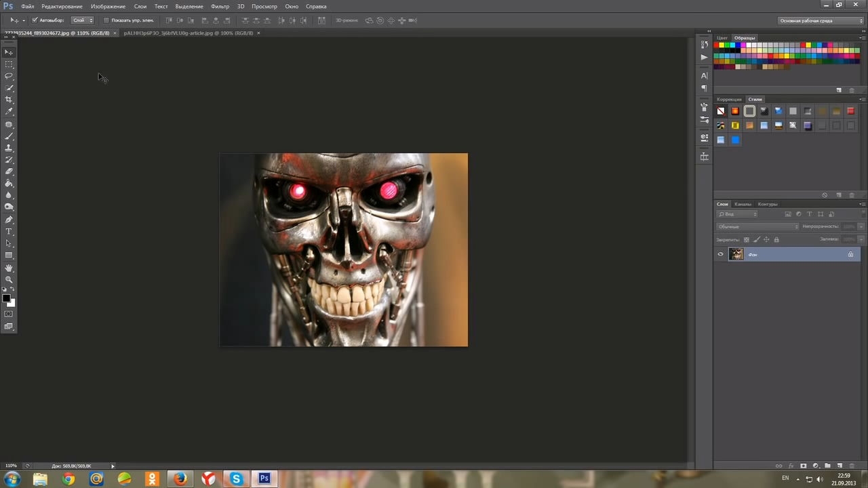868x488 pixels.
Task: Enable the Автовыбор checkbox
Action: [35, 20]
